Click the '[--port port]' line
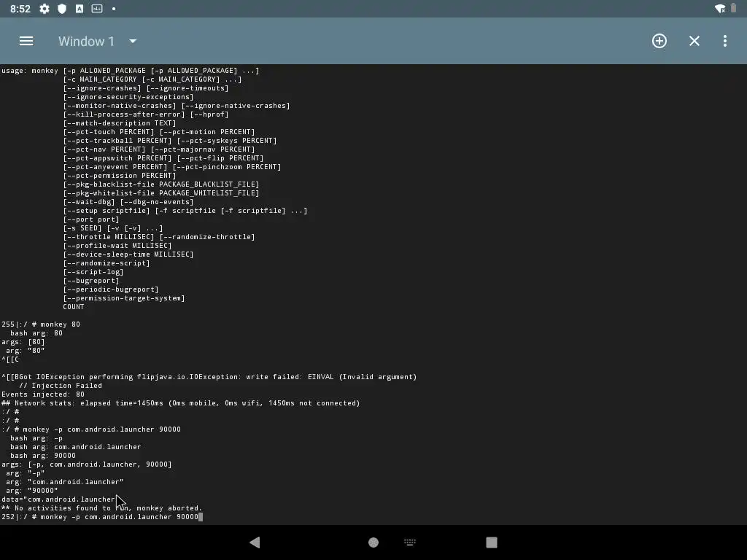Image resolution: width=747 pixels, height=560 pixels. click(91, 219)
